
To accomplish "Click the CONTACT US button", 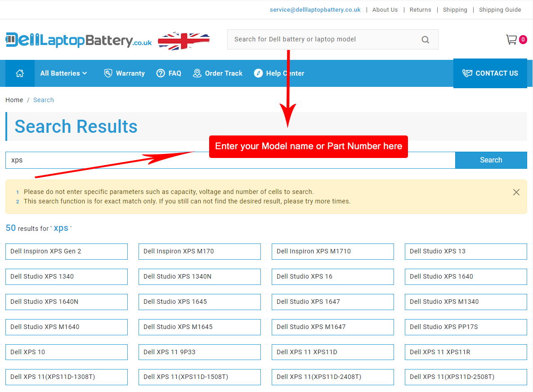I will point(490,73).
